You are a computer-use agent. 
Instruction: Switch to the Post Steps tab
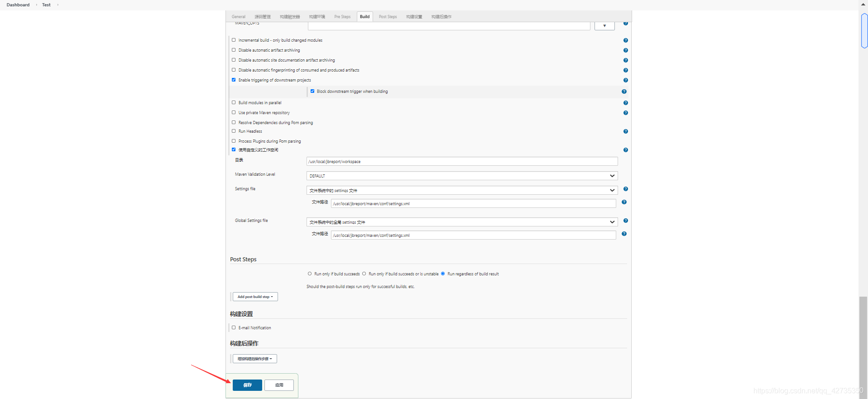click(x=388, y=17)
